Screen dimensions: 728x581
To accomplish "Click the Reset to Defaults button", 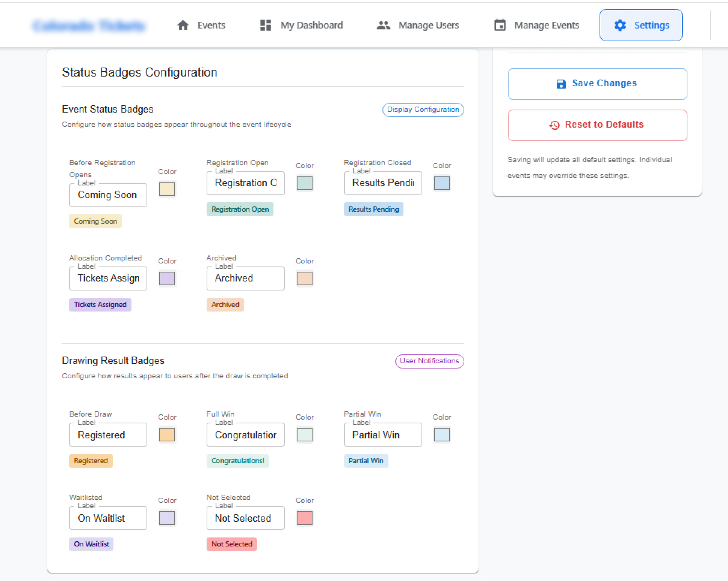I will point(597,125).
